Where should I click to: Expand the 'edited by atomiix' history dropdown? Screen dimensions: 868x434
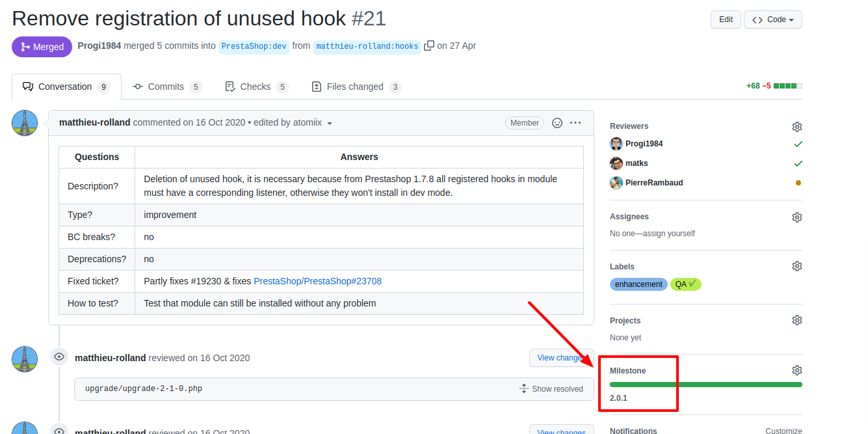tap(329, 122)
